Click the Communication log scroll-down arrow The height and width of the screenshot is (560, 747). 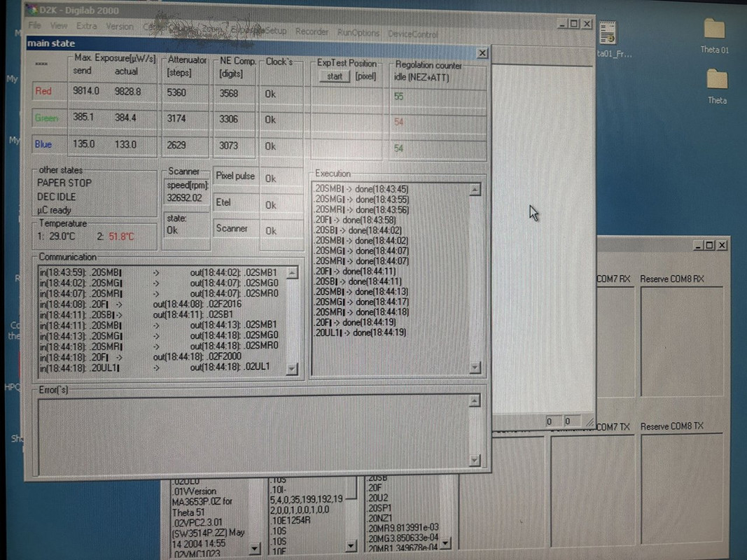[292, 369]
